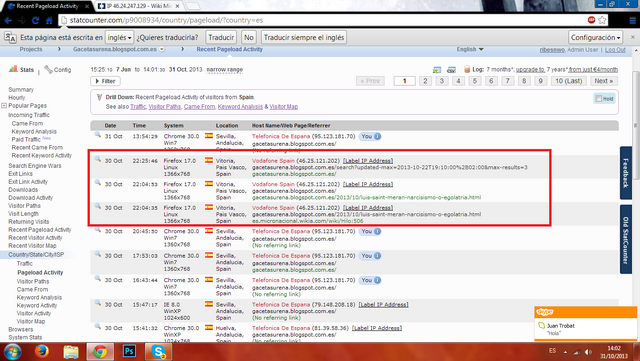This screenshot has height=361, width=640.
Task: Click the Log database icon
Action: click(x=467, y=69)
